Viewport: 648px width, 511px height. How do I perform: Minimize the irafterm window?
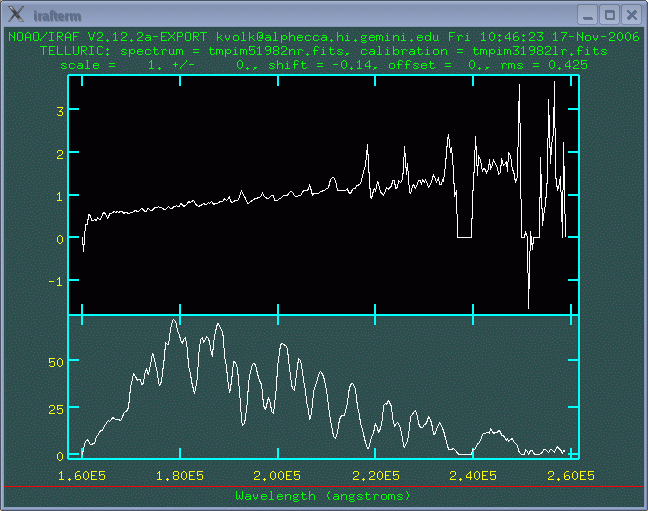click(x=587, y=15)
